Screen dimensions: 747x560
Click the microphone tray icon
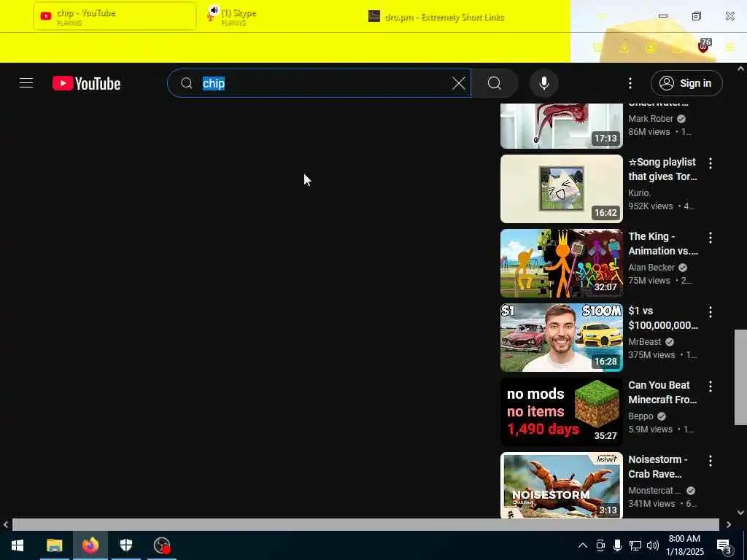point(617,545)
